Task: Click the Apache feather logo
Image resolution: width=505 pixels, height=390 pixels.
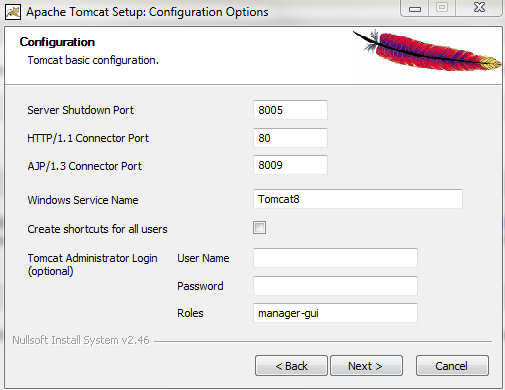Action: (428, 50)
